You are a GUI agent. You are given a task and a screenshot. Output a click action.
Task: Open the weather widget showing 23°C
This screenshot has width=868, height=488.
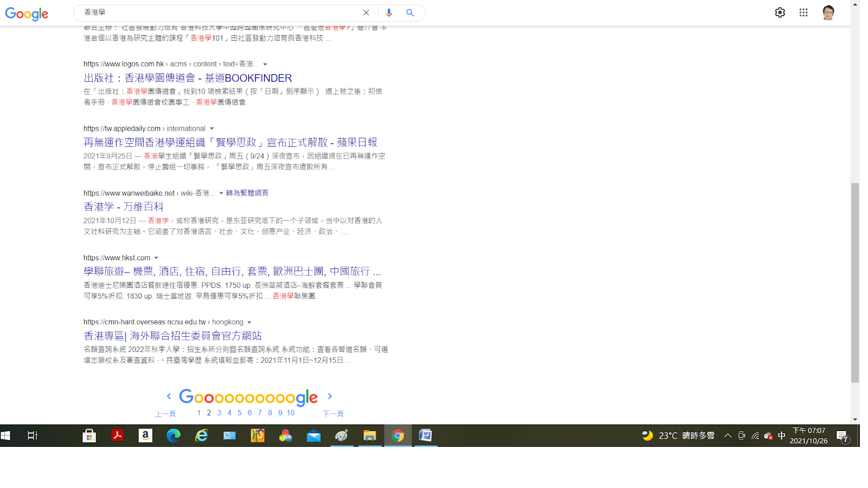[x=678, y=435]
